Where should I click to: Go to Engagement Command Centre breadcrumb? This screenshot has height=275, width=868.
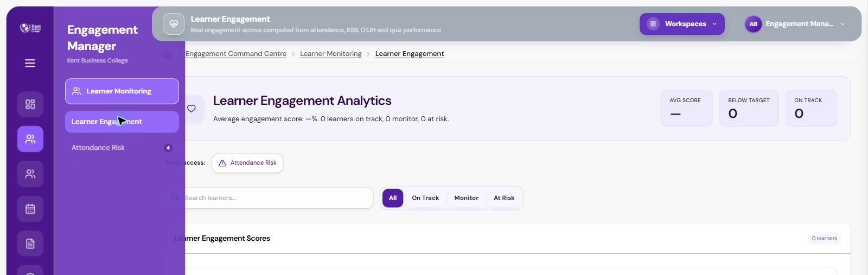point(236,54)
